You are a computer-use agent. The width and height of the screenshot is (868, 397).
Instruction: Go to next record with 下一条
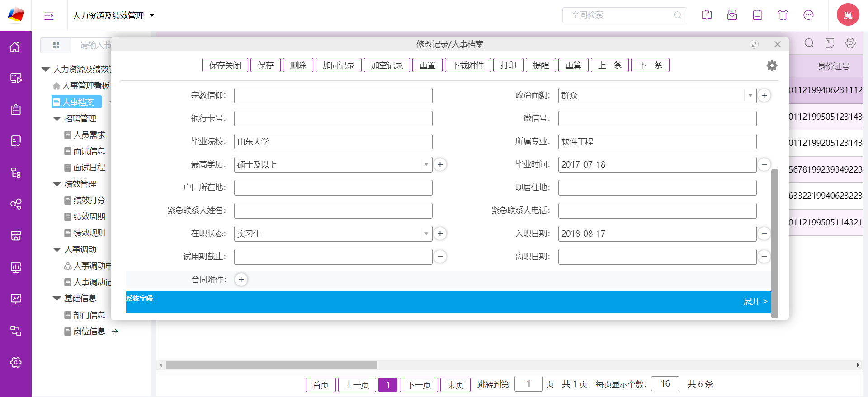pyautogui.click(x=650, y=65)
